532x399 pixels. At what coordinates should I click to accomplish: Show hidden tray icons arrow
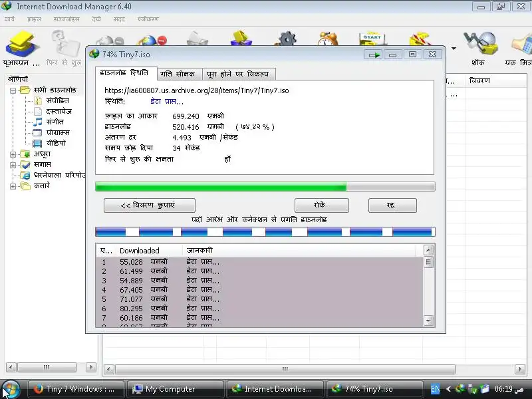448,389
